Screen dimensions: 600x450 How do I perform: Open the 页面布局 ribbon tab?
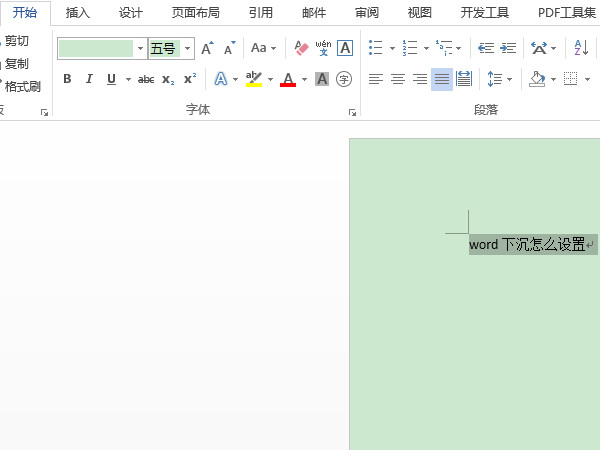(195, 12)
